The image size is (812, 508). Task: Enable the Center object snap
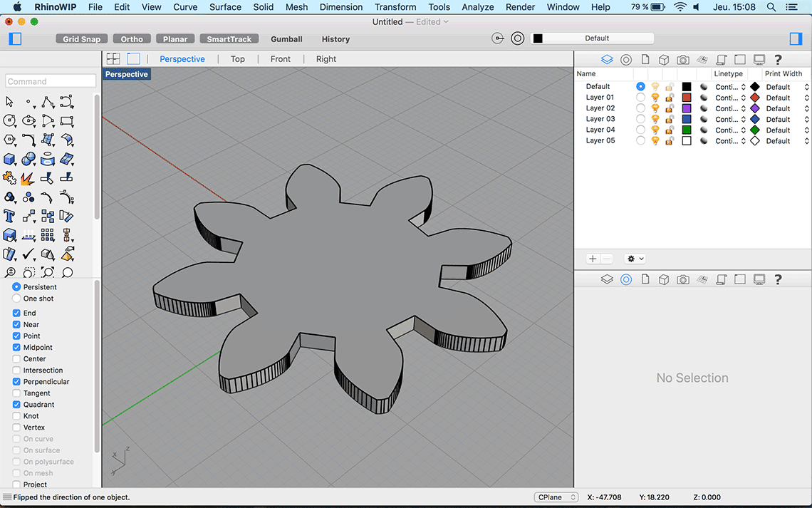tap(16, 359)
